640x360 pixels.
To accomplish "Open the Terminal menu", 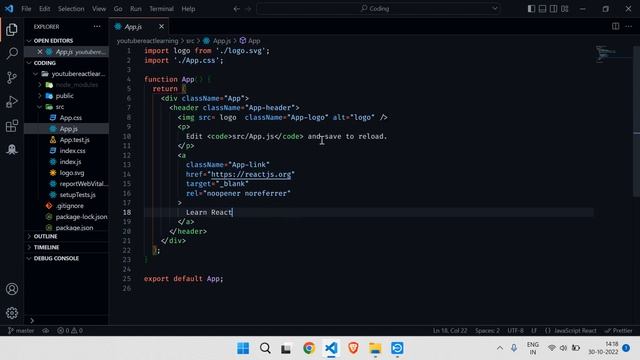I will pyautogui.click(x=161, y=9).
